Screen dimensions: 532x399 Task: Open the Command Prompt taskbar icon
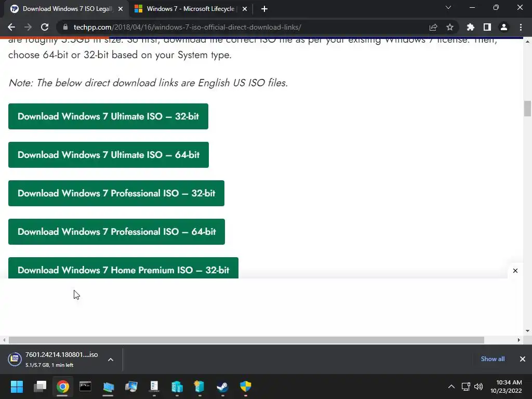coord(85,387)
